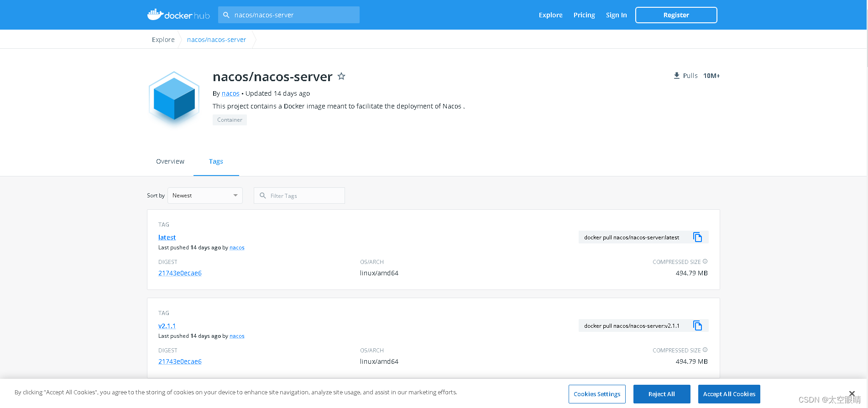Click linux/amd64 in the latest tag card
The width and height of the screenshot is (868, 408).
click(379, 273)
